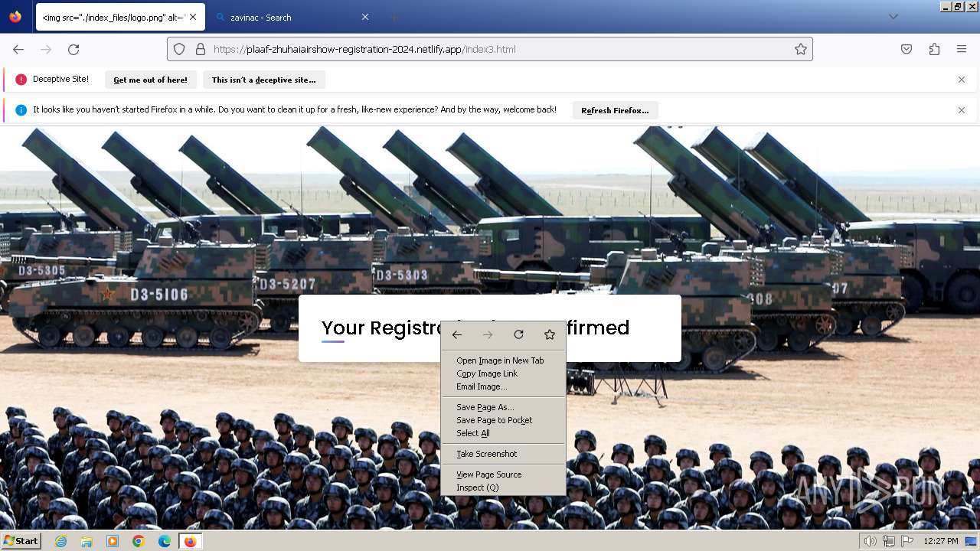
Task: Close the logo.png image tab
Action: click(x=192, y=17)
